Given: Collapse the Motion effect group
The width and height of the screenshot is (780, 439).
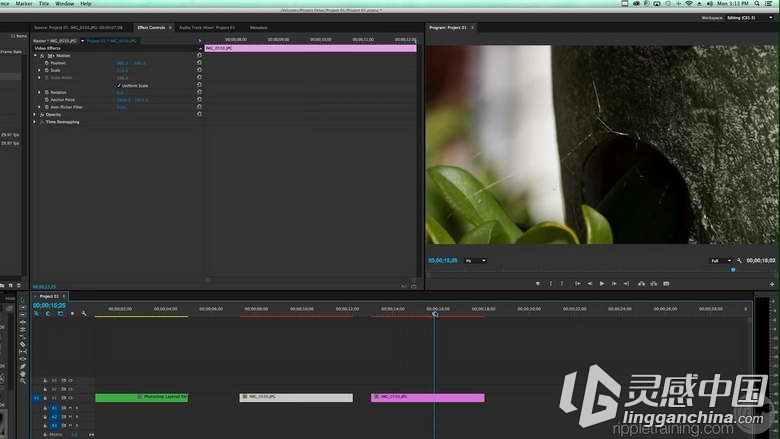Looking at the screenshot, I should 35,56.
